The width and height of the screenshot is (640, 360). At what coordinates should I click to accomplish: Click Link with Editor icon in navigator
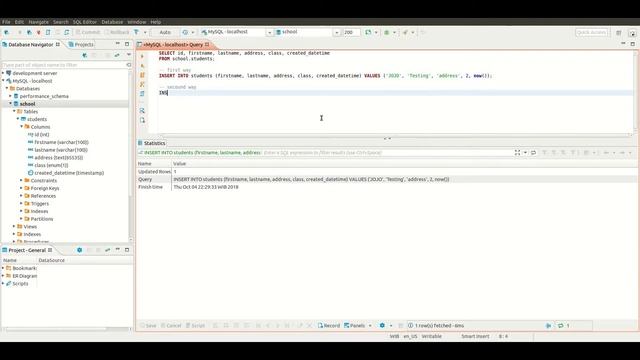point(117,55)
